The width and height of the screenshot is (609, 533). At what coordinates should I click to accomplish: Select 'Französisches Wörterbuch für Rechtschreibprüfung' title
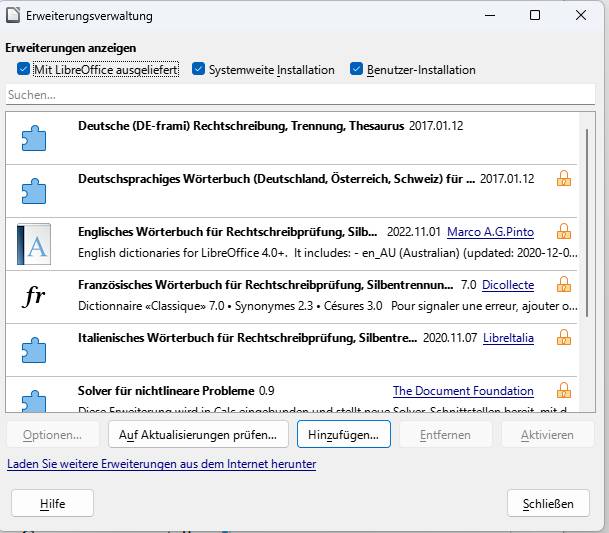[265, 285]
